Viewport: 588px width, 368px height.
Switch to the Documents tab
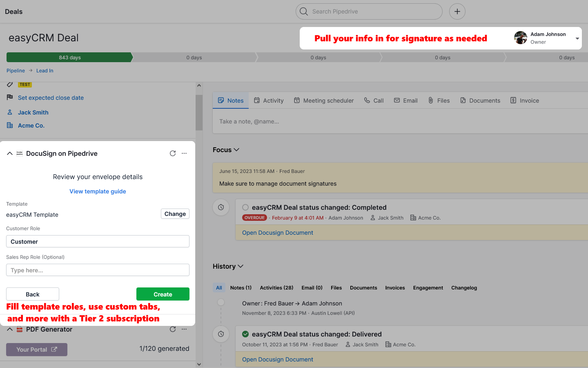click(x=480, y=100)
